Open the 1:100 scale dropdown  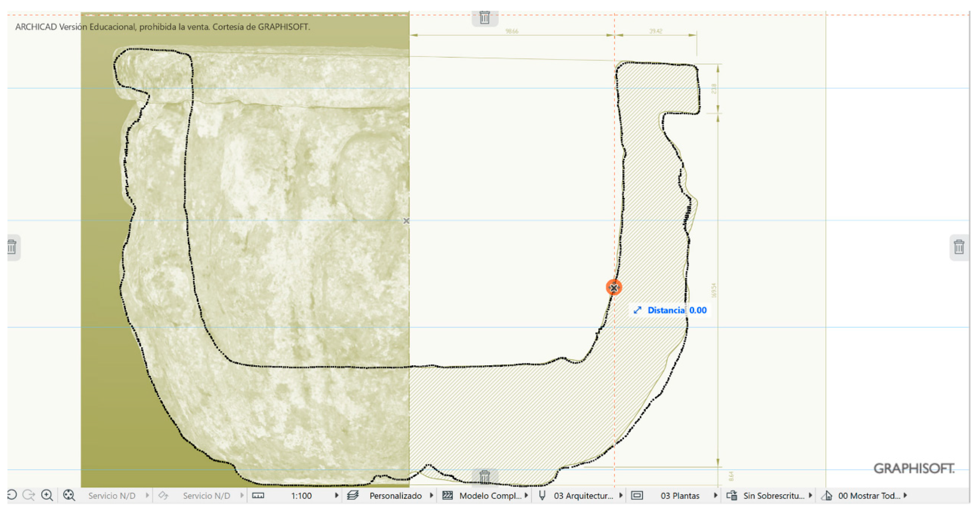pos(336,495)
